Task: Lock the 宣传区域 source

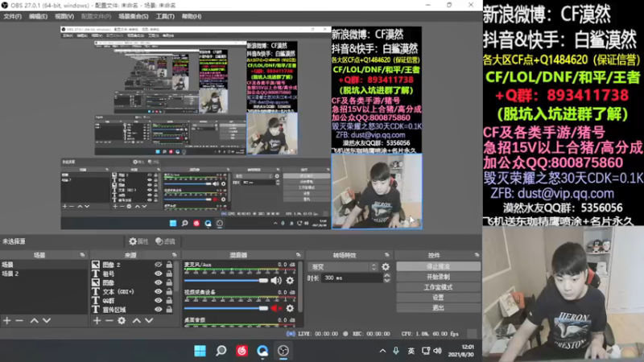Action: pos(169,310)
